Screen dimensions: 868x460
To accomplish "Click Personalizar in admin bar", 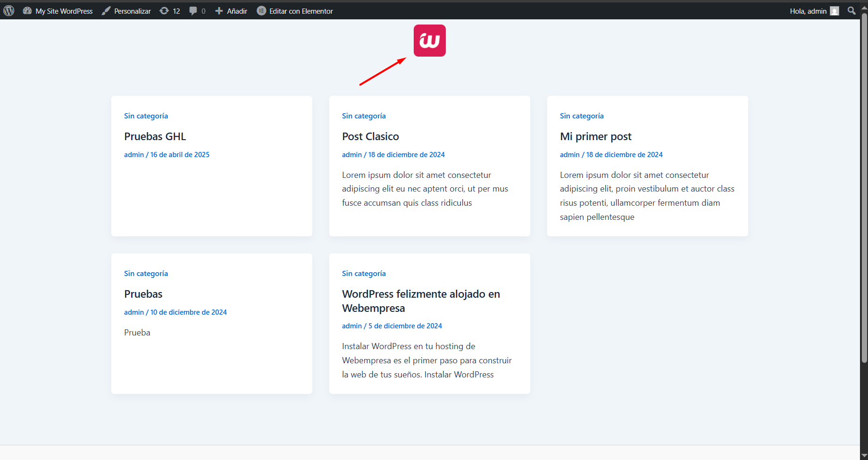I will coord(126,11).
